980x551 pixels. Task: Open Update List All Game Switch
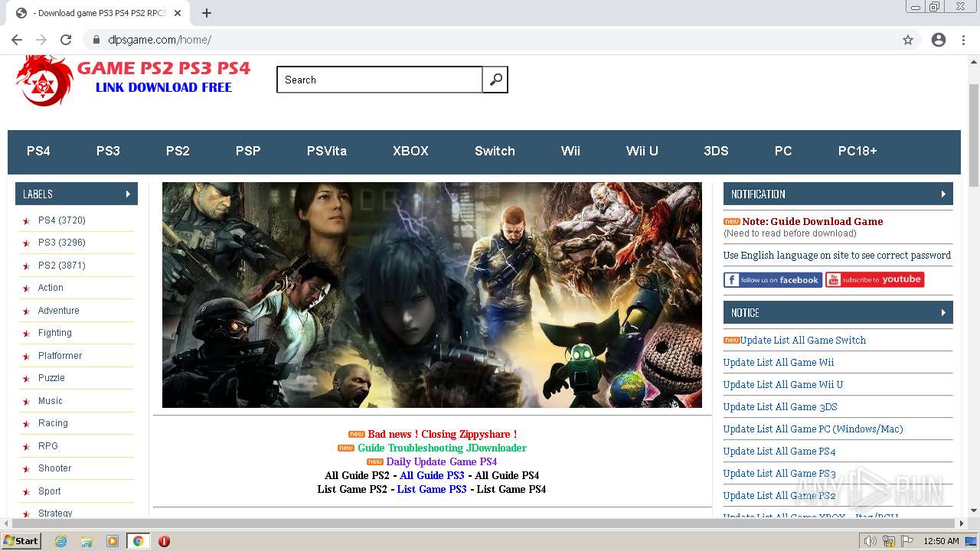pos(803,341)
